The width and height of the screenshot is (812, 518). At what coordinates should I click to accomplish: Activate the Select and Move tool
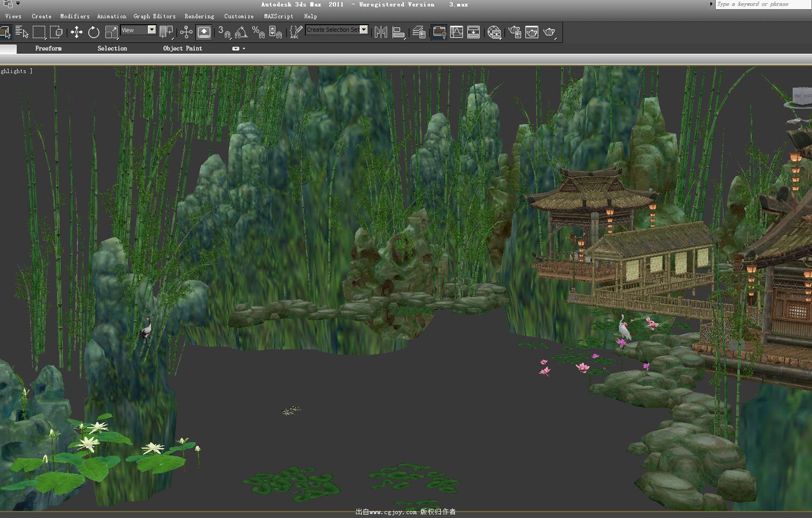[76, 32]
